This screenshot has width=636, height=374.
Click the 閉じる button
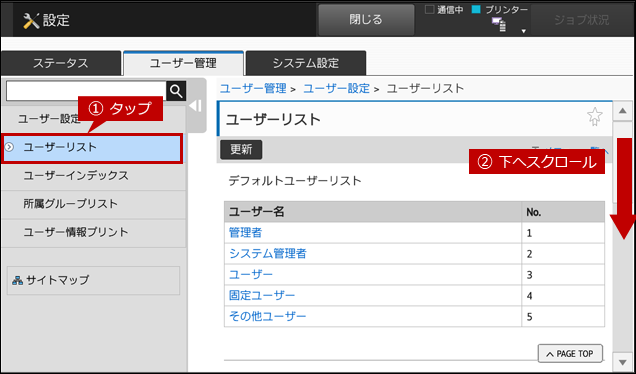point(366,20)
